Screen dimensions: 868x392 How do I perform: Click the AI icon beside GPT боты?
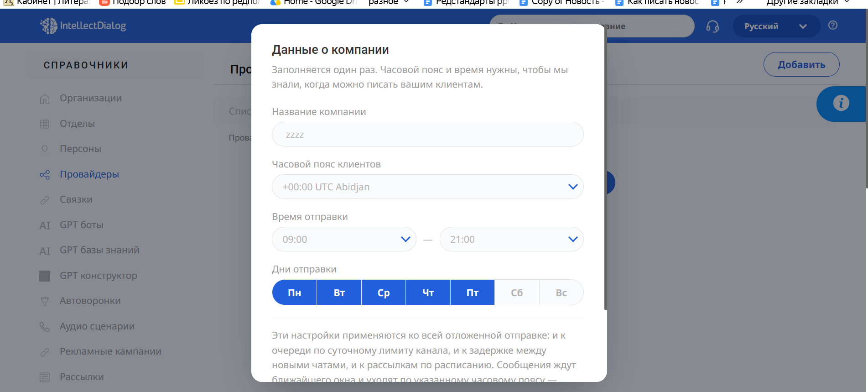[45, 225]
